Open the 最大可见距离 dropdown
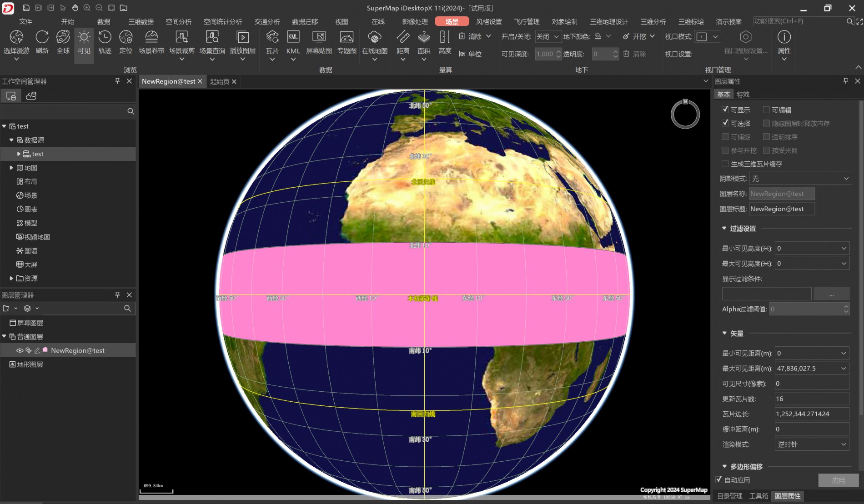 (812, 368)
